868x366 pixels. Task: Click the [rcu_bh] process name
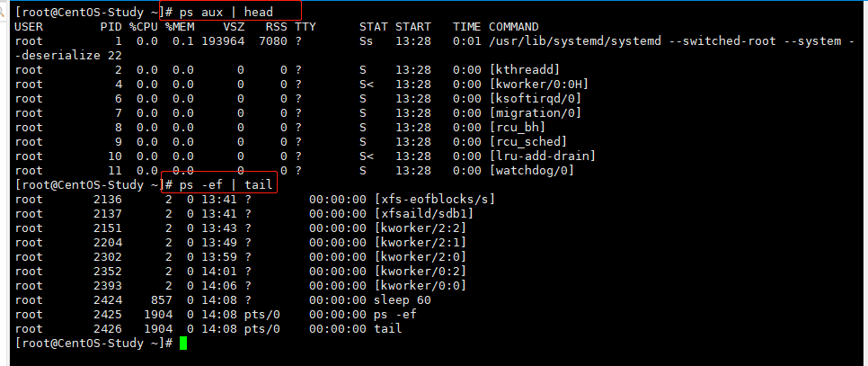[x=518, y=128]
